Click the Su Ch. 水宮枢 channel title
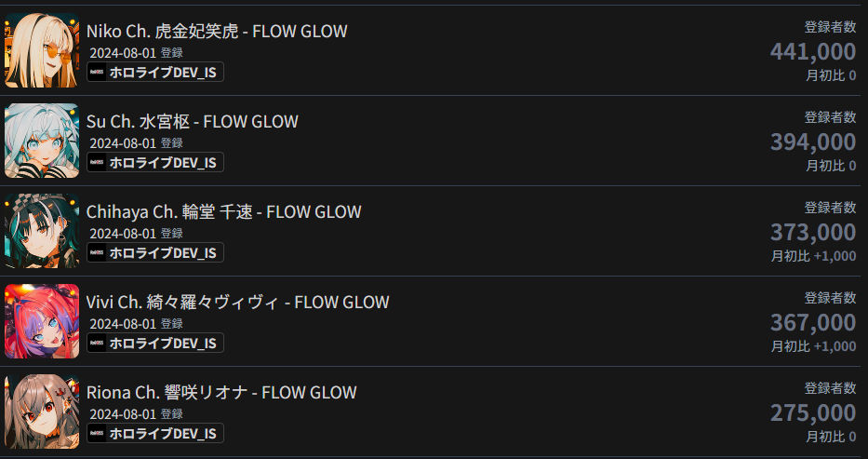868x459 pixels. coord(192,121)
